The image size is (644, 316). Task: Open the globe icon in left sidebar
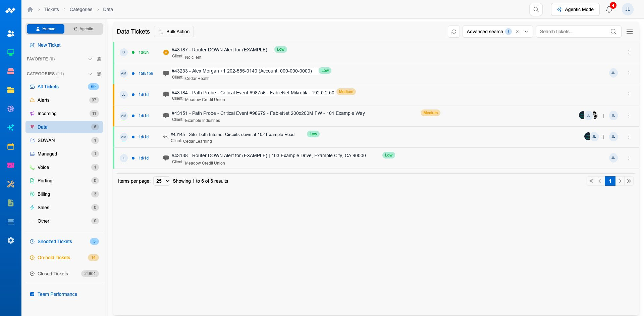click(11, 109)
